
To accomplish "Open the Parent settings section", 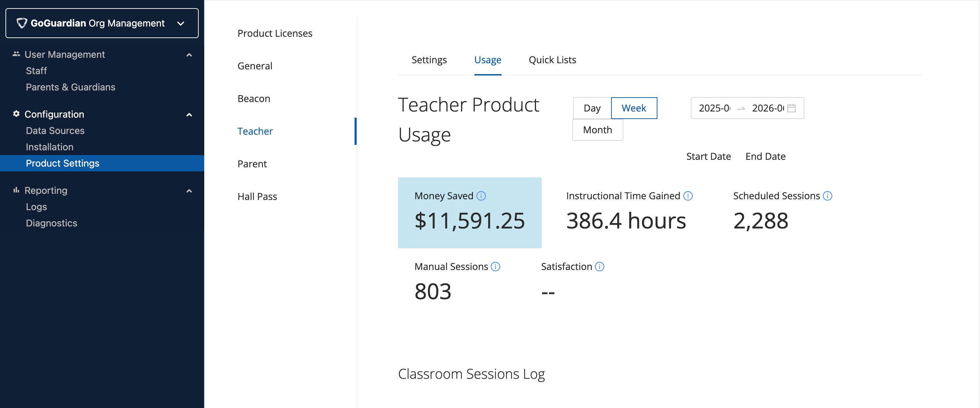I will (252, 164).
